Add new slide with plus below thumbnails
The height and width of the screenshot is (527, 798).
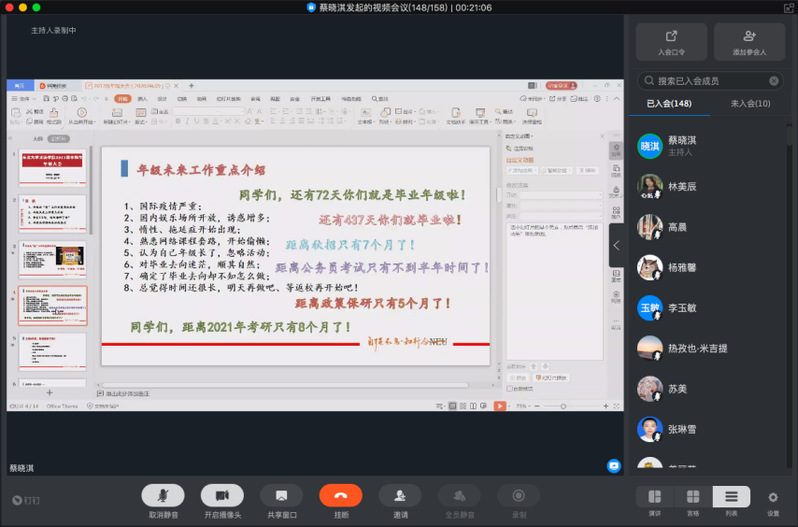[49, 393]
